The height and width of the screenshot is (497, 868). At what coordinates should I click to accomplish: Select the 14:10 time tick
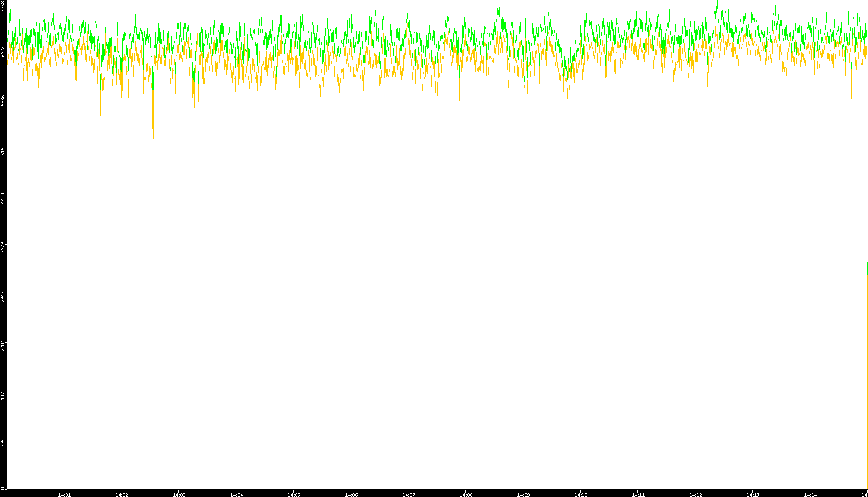click(581, 495)
